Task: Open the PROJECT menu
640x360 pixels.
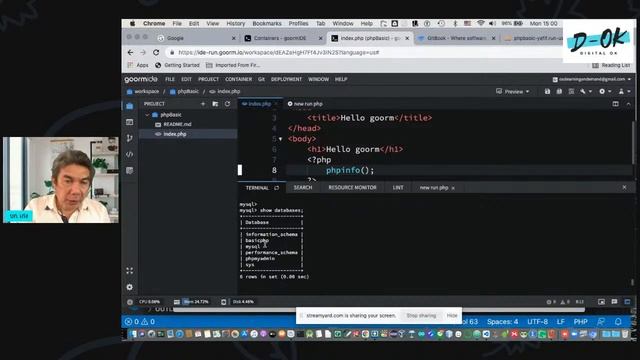Action: coord(208,79)
